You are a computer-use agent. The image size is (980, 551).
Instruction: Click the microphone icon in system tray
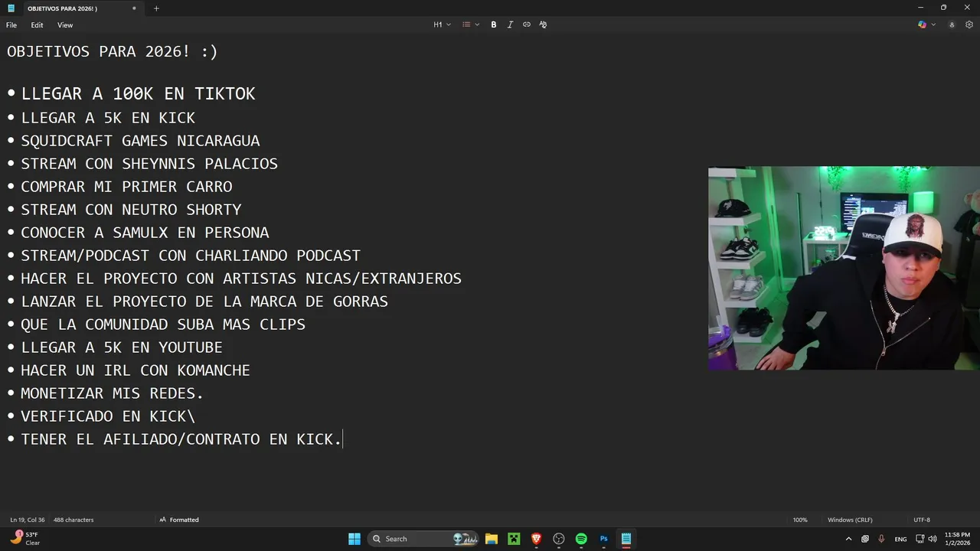881,539
